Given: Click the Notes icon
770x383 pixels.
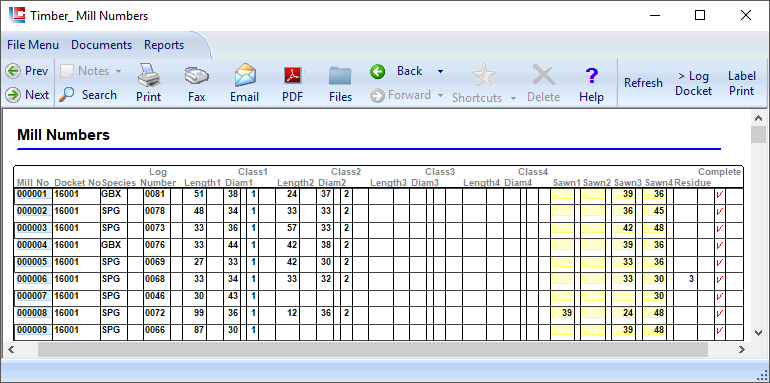Looking at the screenshot, I should pyautogui.click(x=67, y=71).
